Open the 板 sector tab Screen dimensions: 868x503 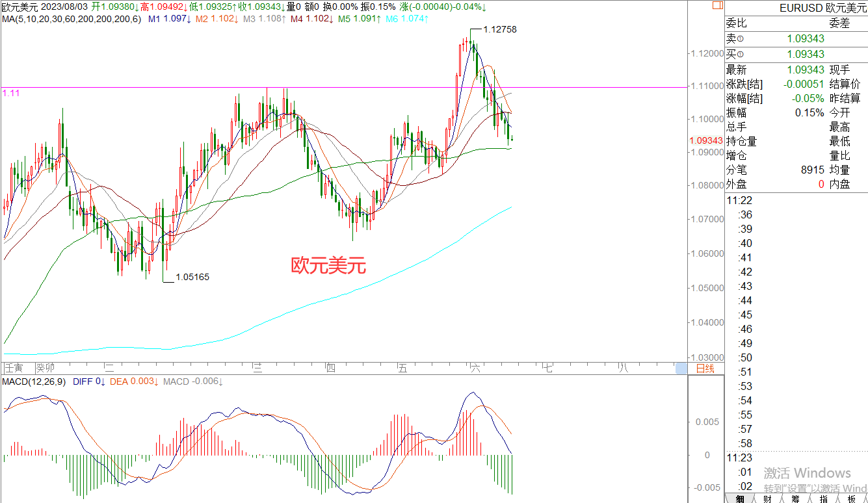tap(852, 498)
